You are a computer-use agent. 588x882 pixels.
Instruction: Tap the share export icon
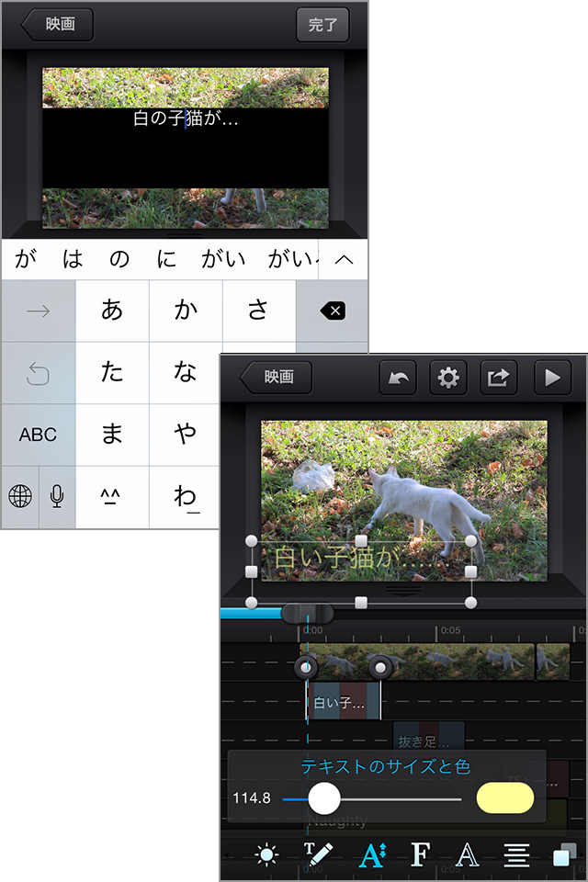[497, 378]
